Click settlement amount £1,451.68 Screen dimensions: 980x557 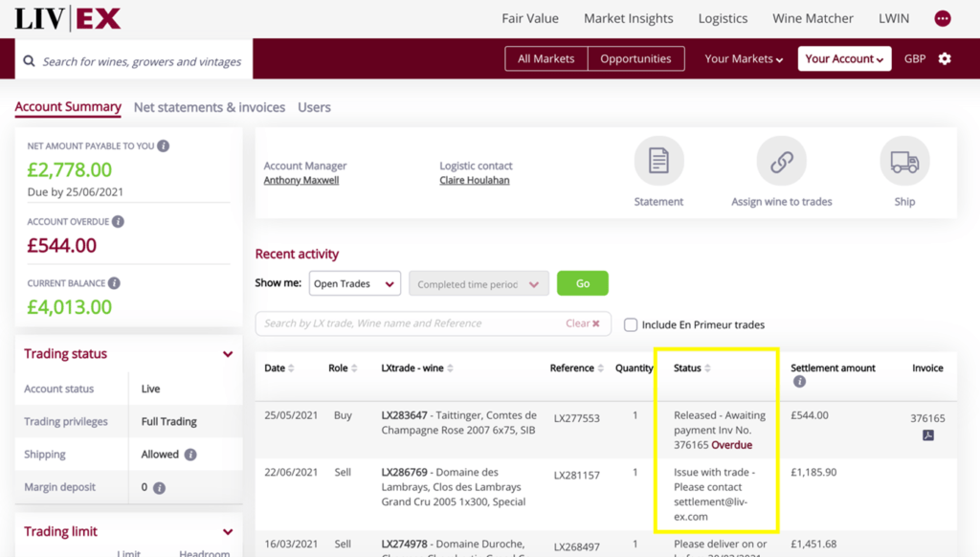coord(813,544)
